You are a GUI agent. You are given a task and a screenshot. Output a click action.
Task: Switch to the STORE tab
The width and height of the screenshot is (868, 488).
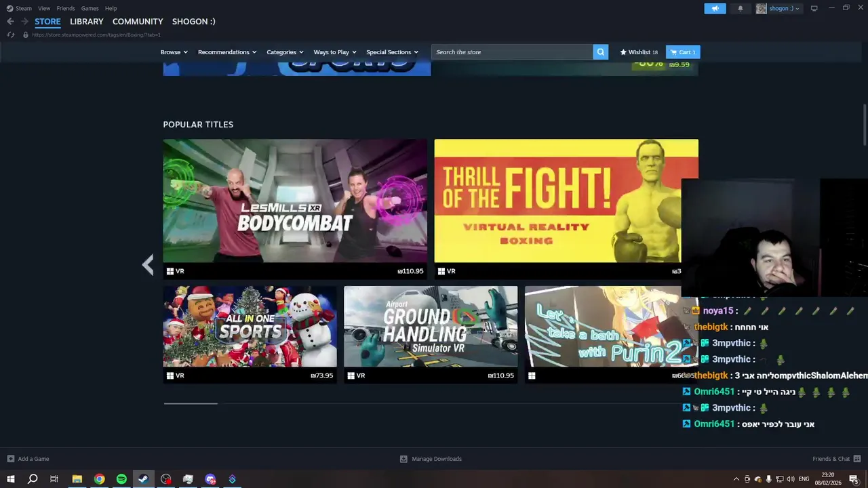pyautogui.click(x=47, y=22)
